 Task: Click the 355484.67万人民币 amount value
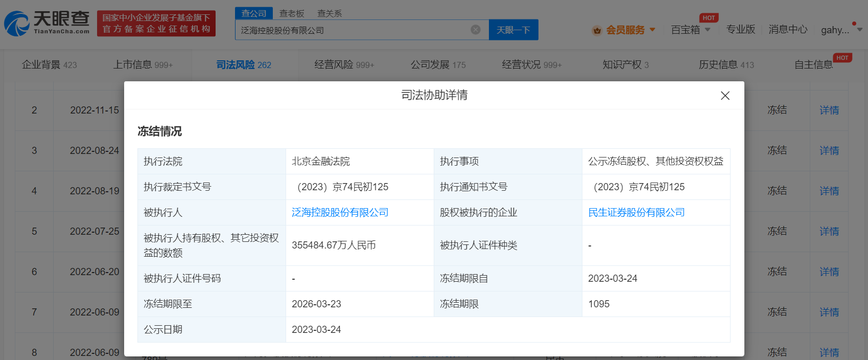[x=334, y=245]
